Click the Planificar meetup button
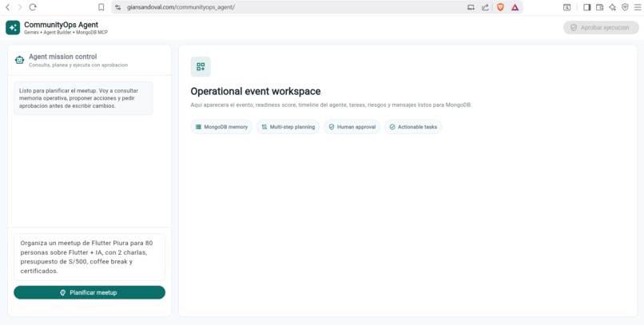 click(x=89, y=292)
